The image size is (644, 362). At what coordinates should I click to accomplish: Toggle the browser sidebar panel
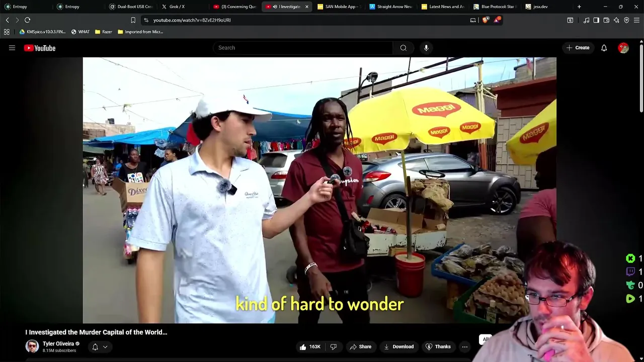point(596,20)
